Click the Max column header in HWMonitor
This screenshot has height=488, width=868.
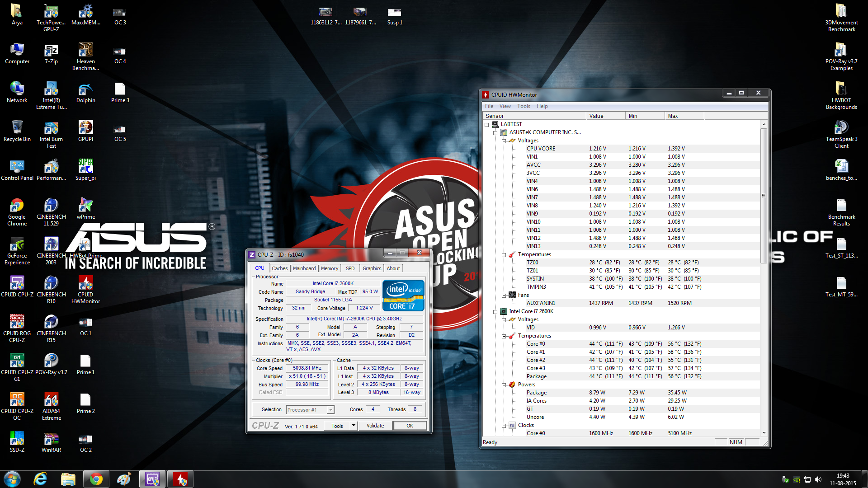(x=684, y=116)
